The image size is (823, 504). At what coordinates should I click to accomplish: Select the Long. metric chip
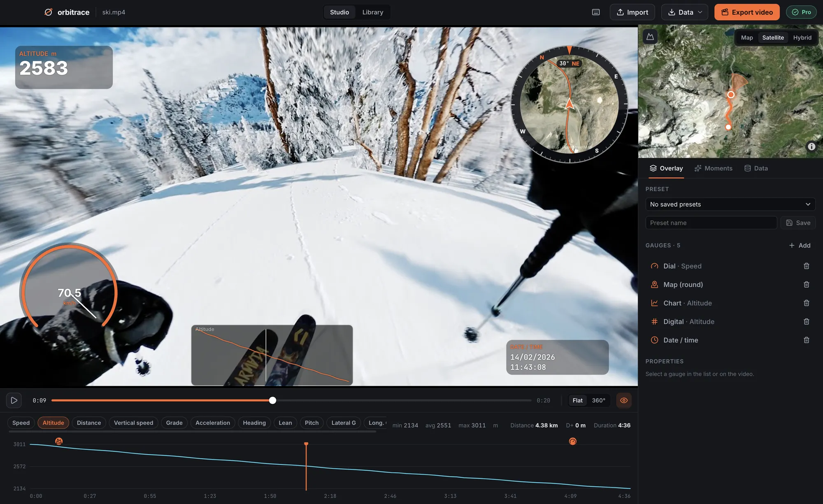[x=376, y=423]
